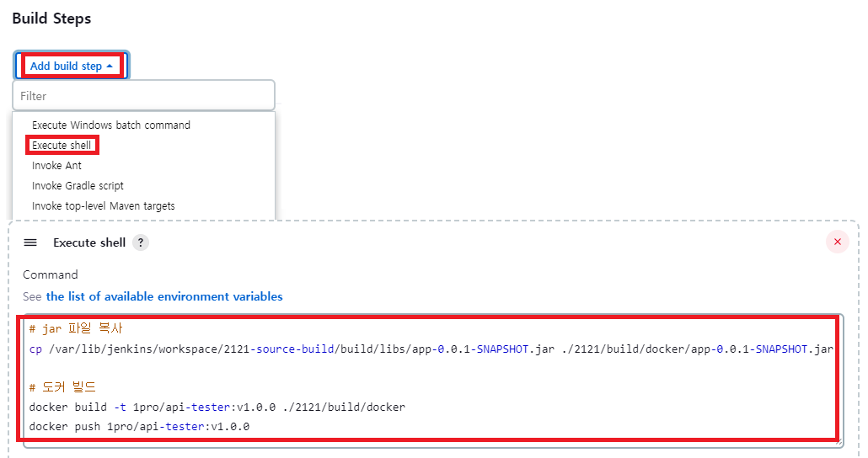Screen dimensions: 868x458
Task: Click the Build Steps heading
Action: (51, 19)
